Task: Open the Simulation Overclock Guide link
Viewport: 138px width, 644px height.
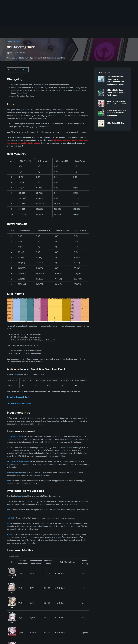Action: pos(18,397)
